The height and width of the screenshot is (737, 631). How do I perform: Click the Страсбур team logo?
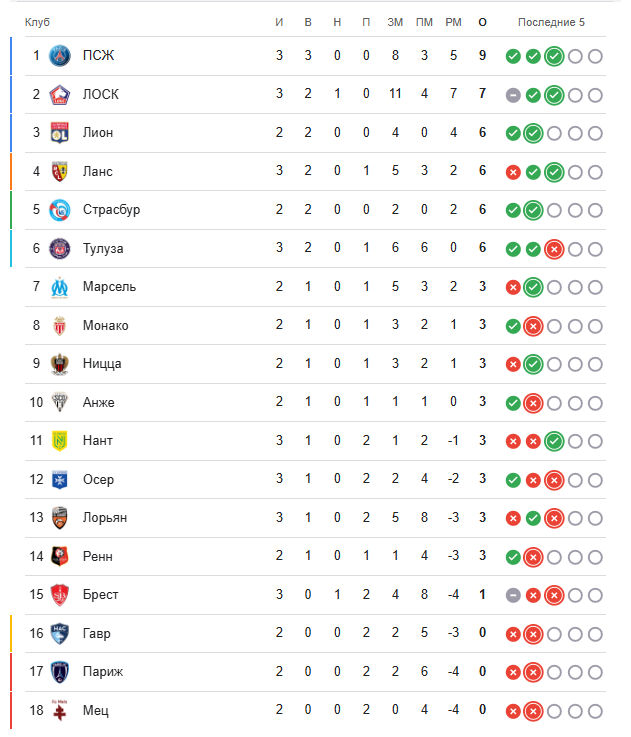point(61,210)
